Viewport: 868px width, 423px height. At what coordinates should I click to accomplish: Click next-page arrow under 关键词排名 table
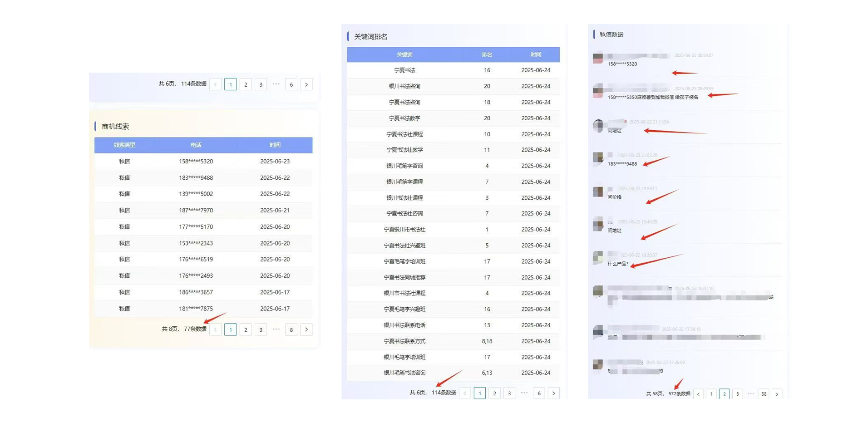(553, 393)
